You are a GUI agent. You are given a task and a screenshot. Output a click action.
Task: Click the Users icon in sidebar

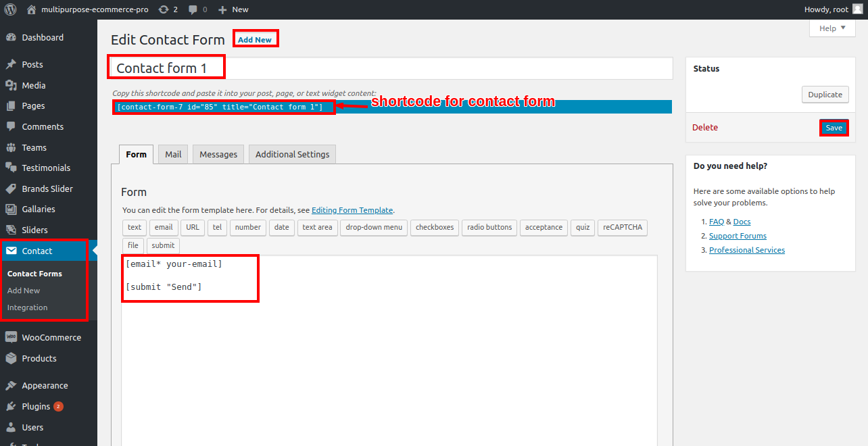(11, 427)
